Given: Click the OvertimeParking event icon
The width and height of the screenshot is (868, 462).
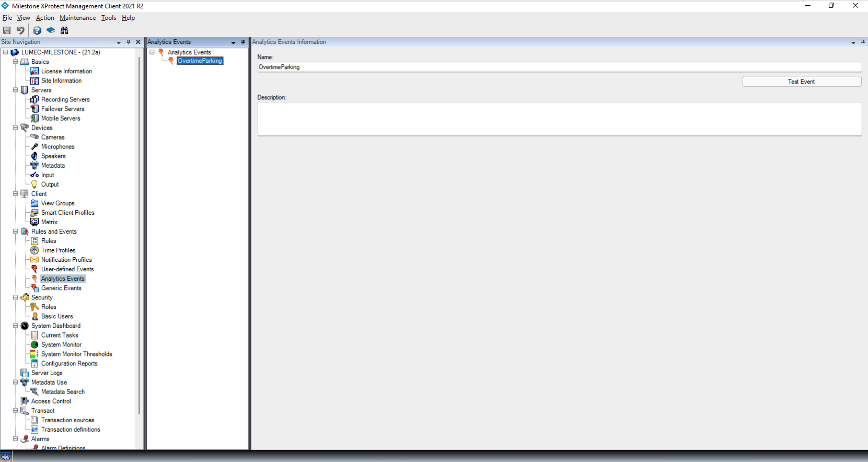Looking at the screenshot, I should [x=171, y=61].
